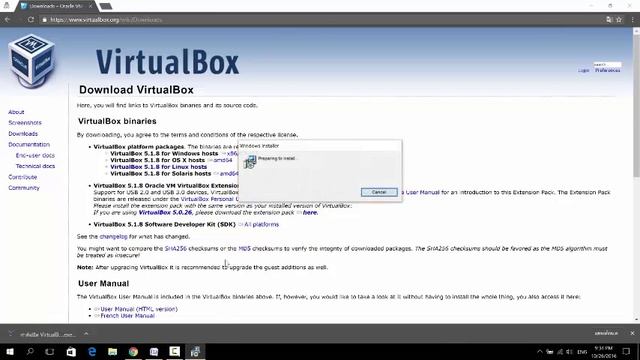Open End-user docs in the sidebar
Screen dimensions: 640x360
pos(35,156)
